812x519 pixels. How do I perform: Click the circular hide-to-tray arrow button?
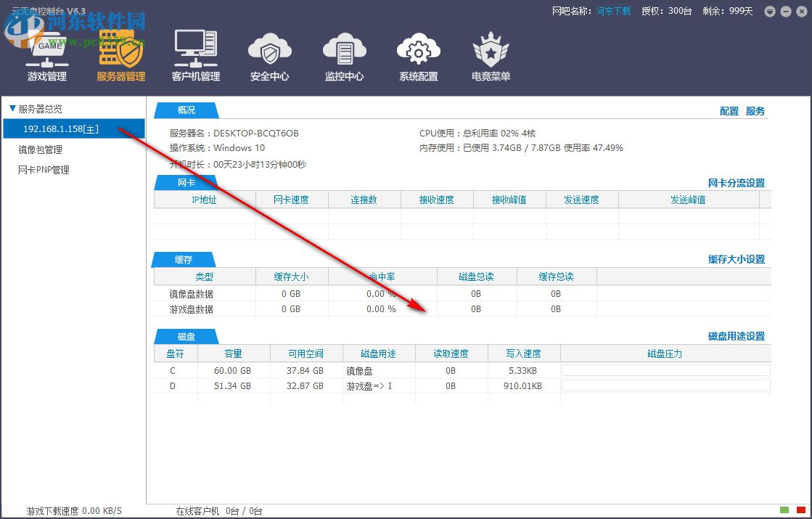point(769,12)
